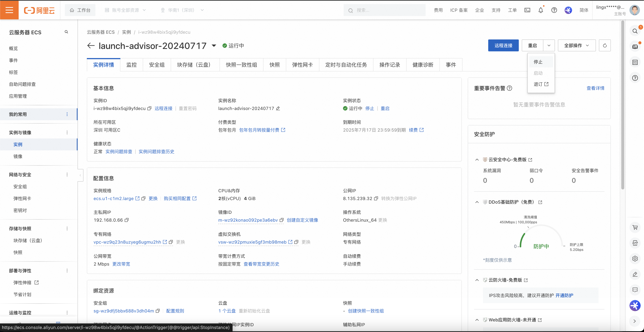
Task: Open 实例问题排查 link
Action: pos(119,152)
